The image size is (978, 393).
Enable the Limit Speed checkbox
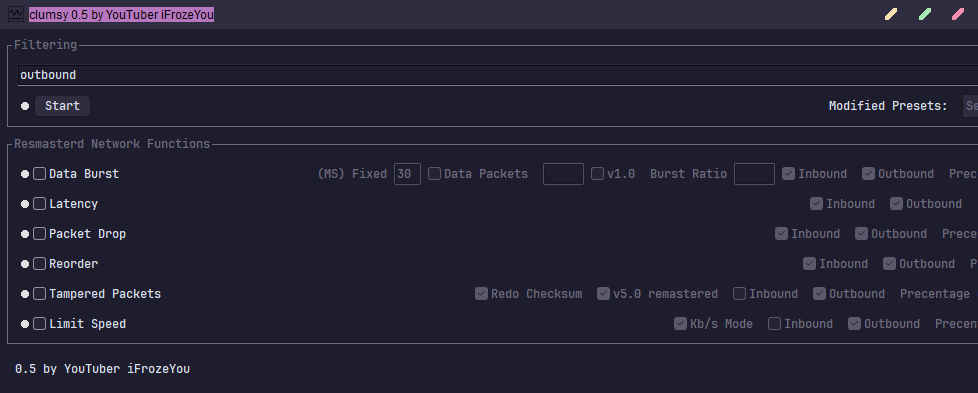(39, 324)
